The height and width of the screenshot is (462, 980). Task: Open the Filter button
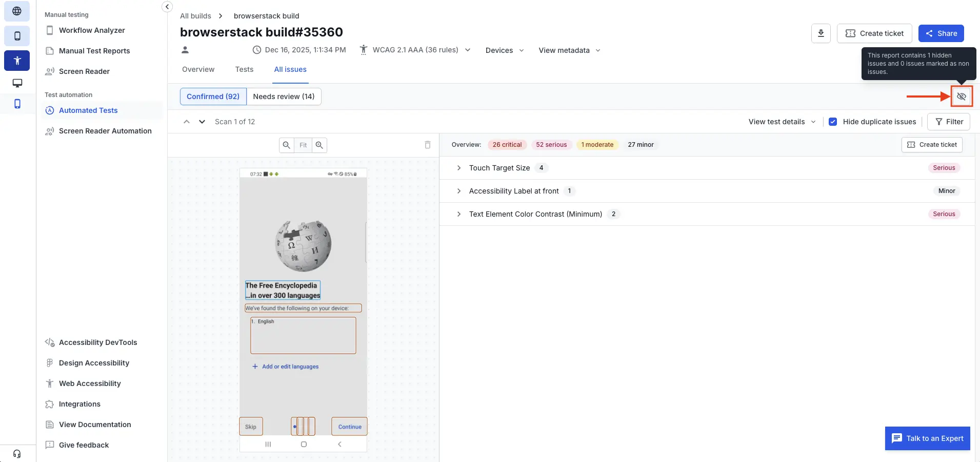point(949,122)
